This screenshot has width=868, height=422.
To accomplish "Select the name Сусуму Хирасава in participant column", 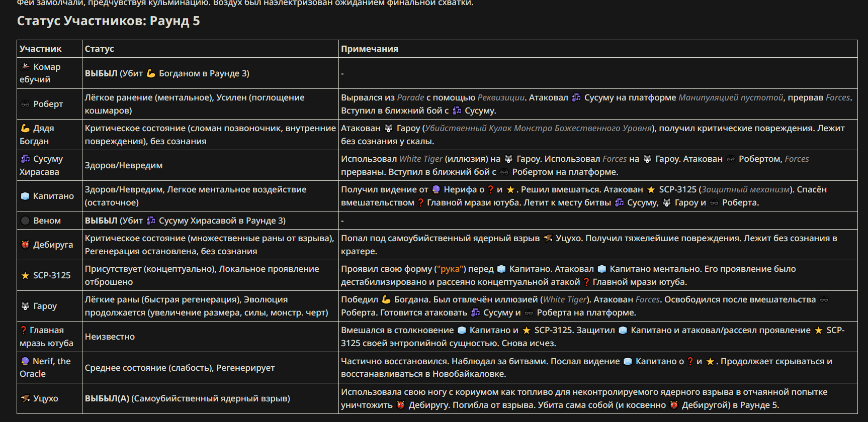I will [x=41, y=165].
